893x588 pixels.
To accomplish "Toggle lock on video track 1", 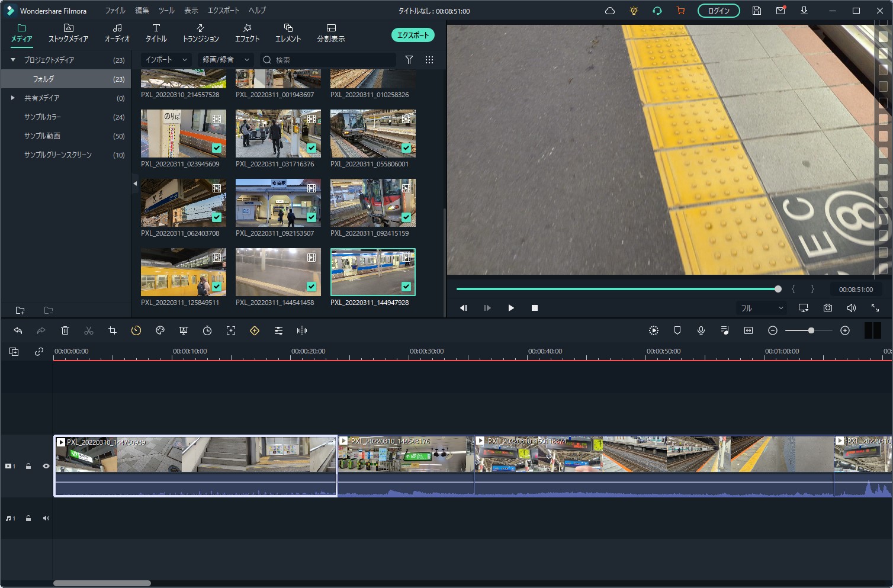I will pos(28,466).
